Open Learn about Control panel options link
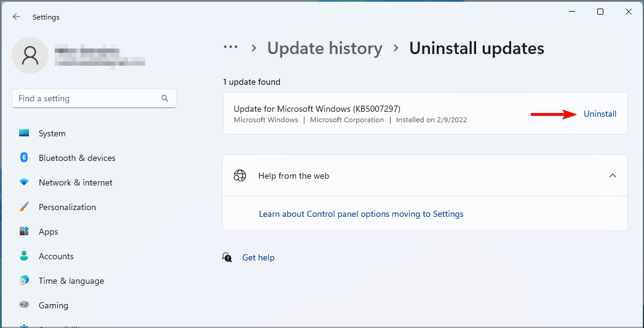The width and height of the screenshot is (644, 328). tap(361, 214)
